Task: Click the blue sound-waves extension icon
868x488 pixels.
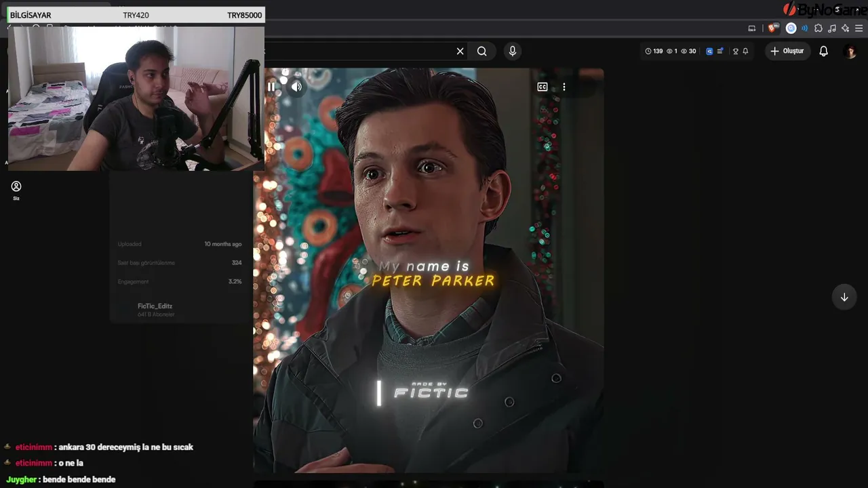Action: click(805, 28)
